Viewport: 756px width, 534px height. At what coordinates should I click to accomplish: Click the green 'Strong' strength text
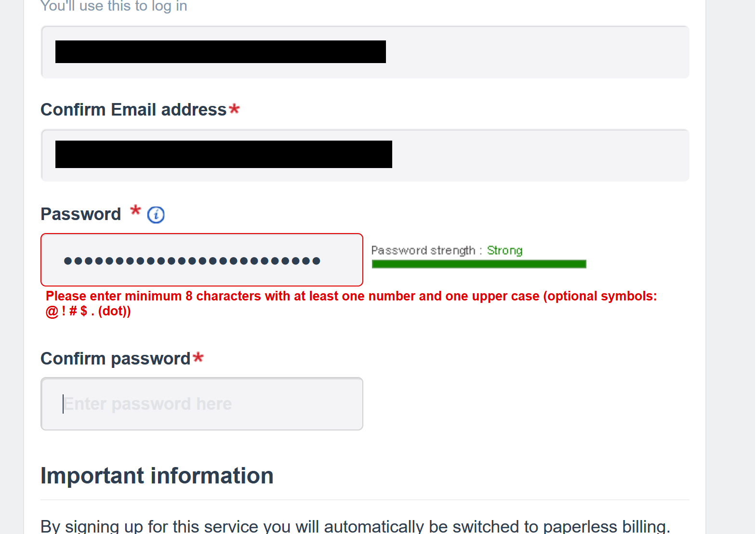tap(504, 250)
